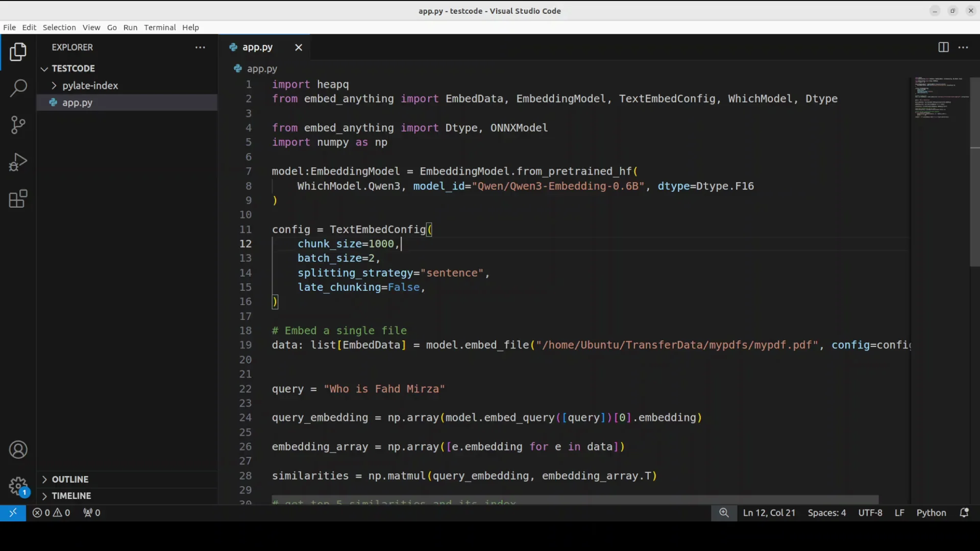The width and height of the screenshot is (980, 551).
Task: Expand the pylate-index folder
Action: click(x=90, y=86)
